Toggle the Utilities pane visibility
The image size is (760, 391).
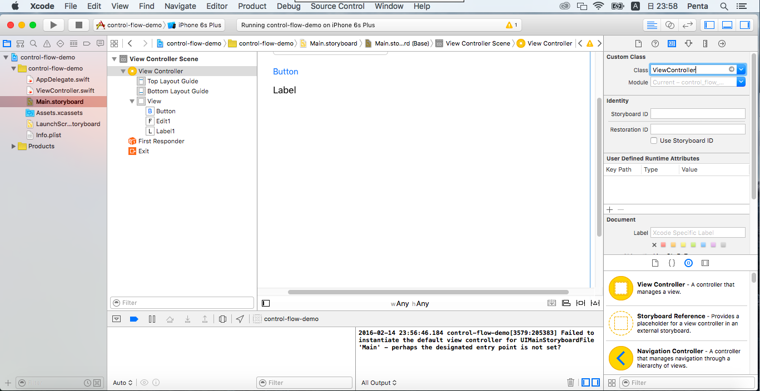click(744, 25)
